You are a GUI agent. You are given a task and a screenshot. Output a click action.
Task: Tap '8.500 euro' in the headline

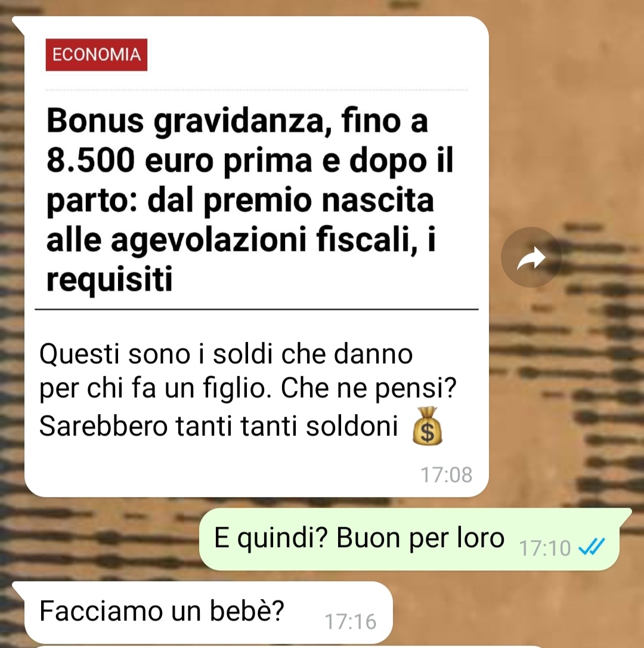[130, 161]
